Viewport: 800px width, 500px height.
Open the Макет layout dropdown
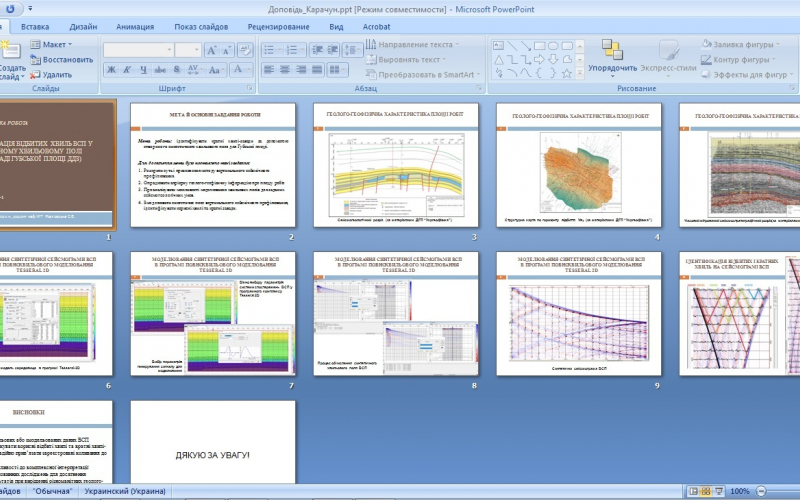click(52, 44)
